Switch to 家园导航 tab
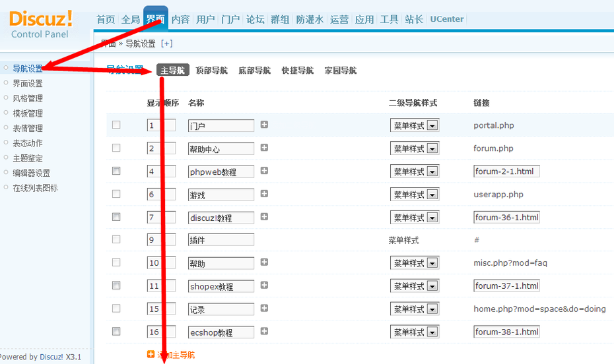 pyautogui.click(x=341, y=71)
